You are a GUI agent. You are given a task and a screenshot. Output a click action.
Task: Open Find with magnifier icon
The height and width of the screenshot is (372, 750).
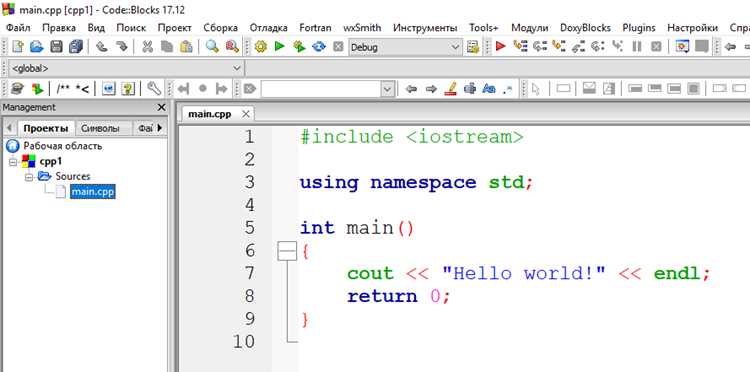(212, 46)
